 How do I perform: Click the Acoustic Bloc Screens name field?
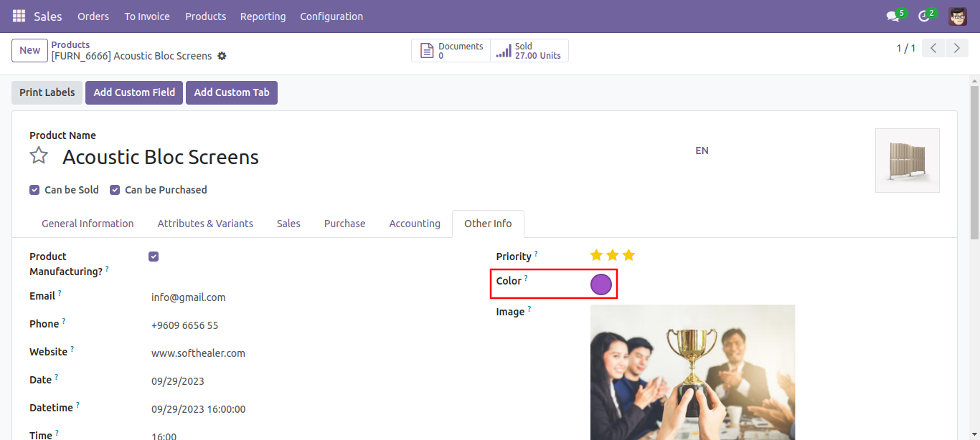[x=161, y=157]
